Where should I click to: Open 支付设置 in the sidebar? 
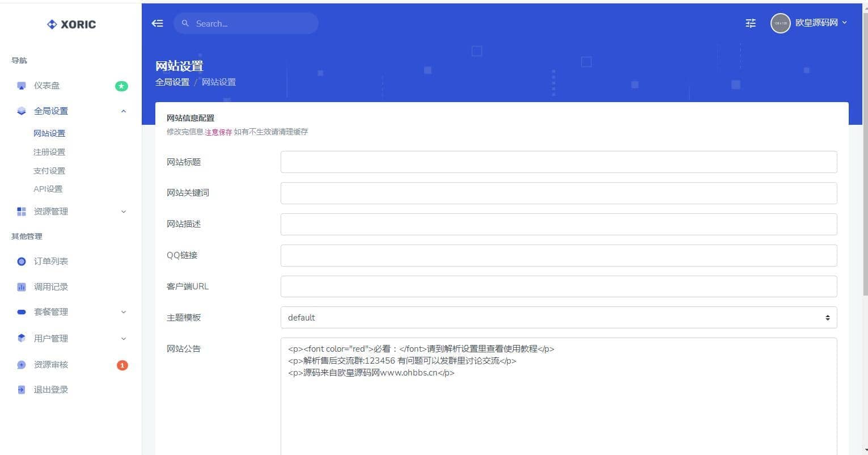coord(49,171)
